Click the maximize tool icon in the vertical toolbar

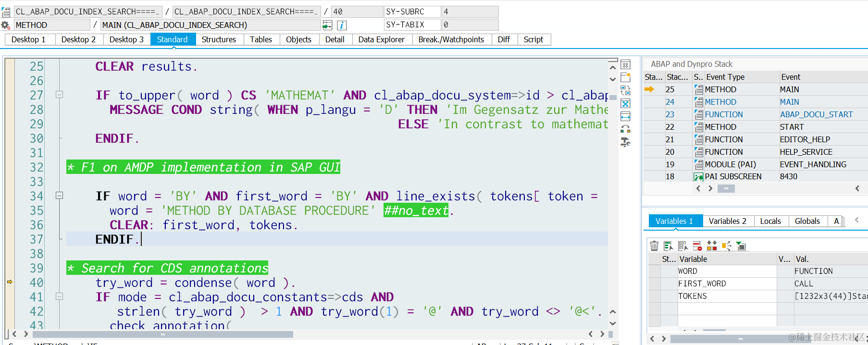625,103
